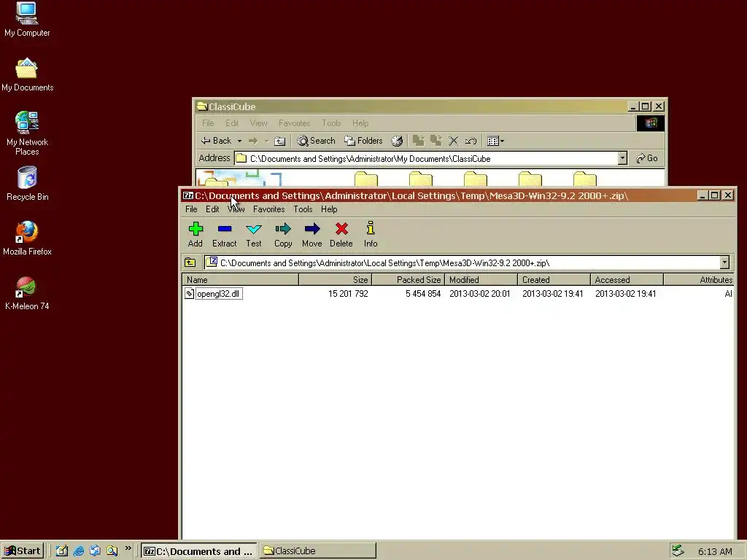
Task: Open the Recycle Bin
Action: [x=27, y=184]
